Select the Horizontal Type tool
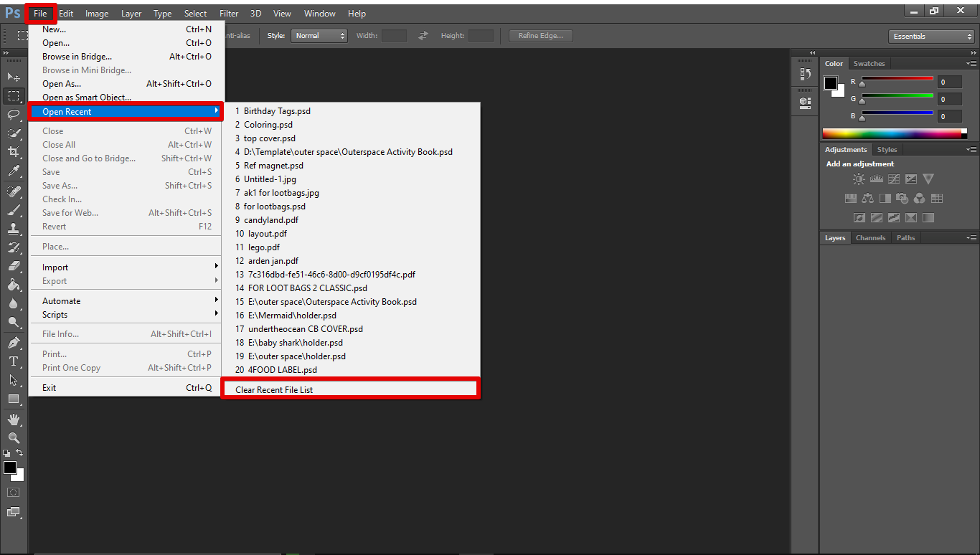980x555 pixels. [14, 361]
